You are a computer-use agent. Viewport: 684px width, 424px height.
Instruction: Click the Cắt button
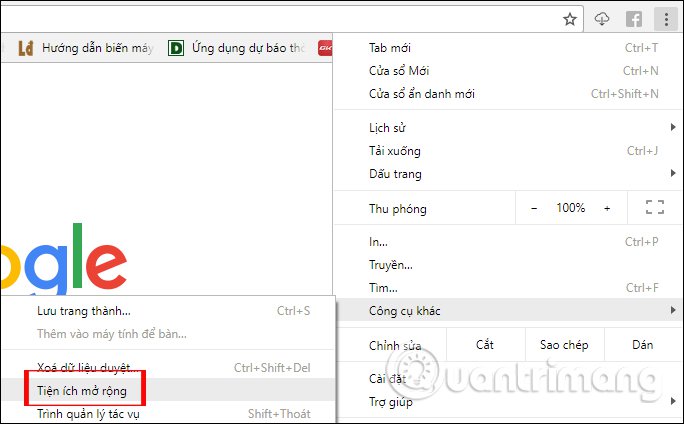pos(486,345)
